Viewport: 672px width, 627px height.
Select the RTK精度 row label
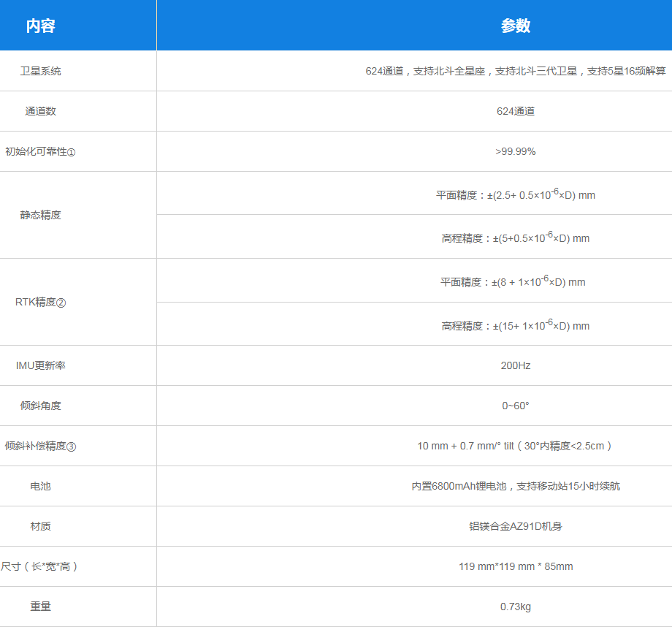(41, 302)
